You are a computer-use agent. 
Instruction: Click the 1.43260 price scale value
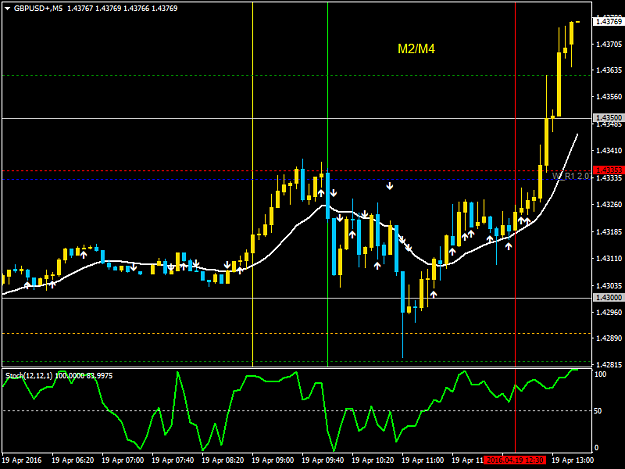tap(609, 204)
